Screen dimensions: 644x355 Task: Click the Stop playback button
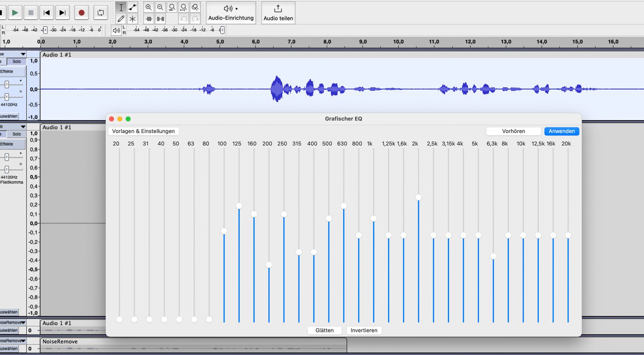31,13
